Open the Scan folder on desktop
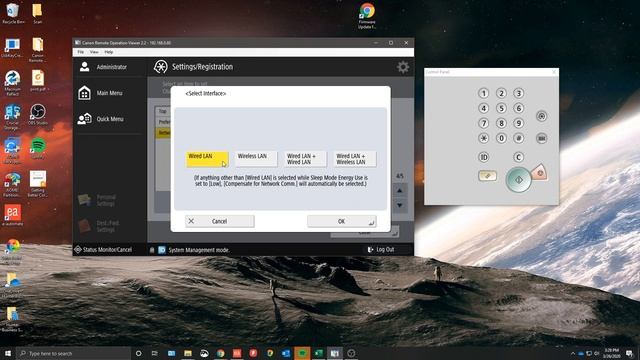This screenshot has width=640, height=360. [38, 13]
